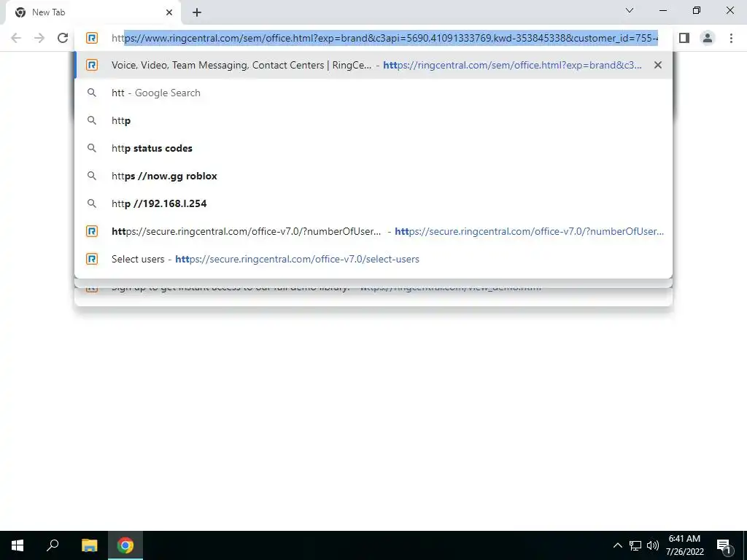Open the tab search chevron
Image resolution: width=747 pixels, height=560 pixels.
(630, 10)
